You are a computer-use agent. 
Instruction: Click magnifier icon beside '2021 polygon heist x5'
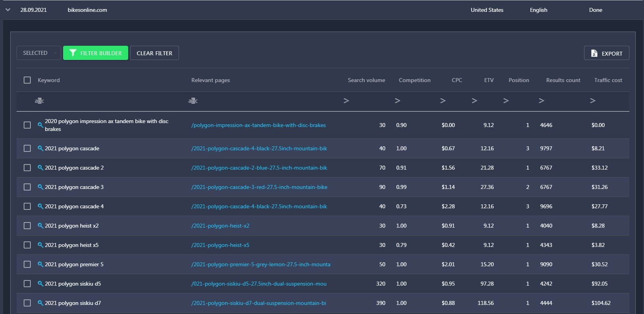click(40, 245)
